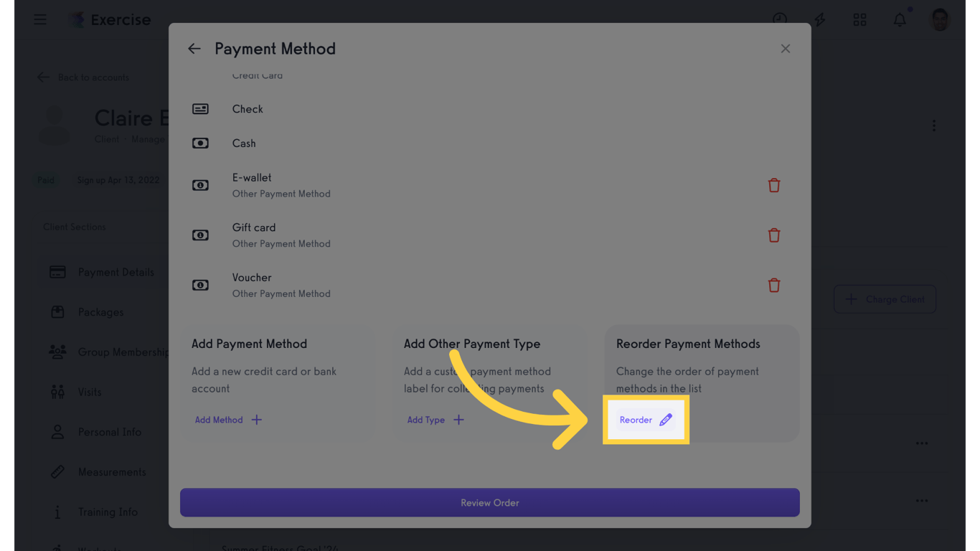Viewport: 980px width, 551px height.
Task: Go back using the Payment Method arrow
Action: (x=194, y=49)
